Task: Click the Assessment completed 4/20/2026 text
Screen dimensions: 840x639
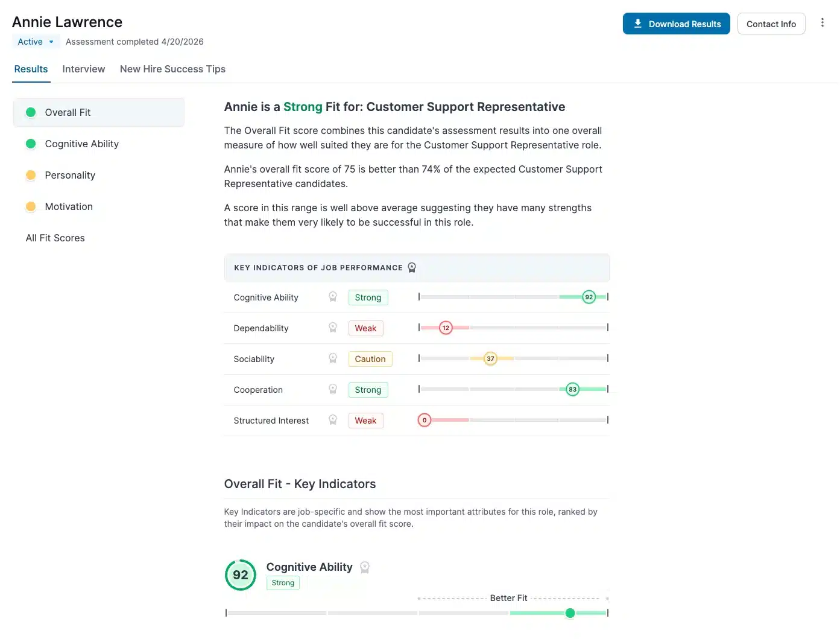Action: [134, 42]
